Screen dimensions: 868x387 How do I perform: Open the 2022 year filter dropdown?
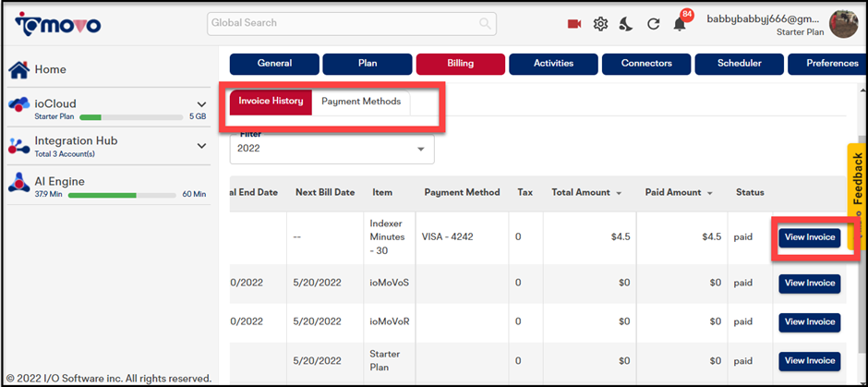tap(332, 149)
